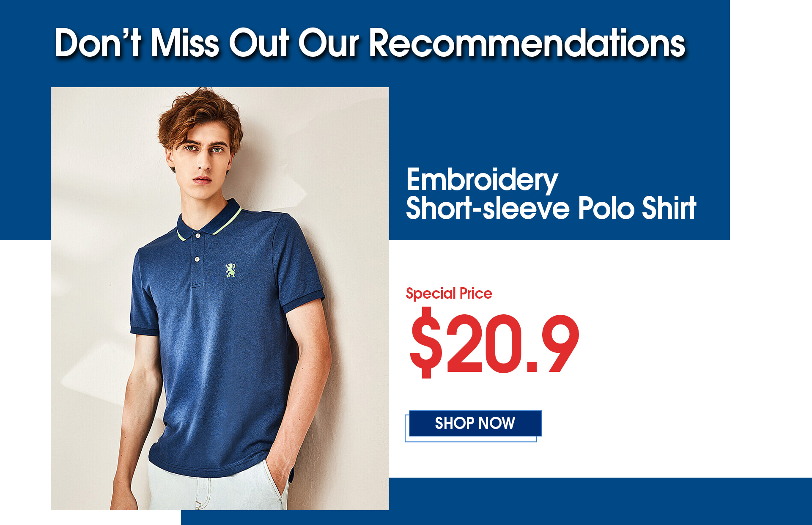This screenshot has width=812, height=525.
Task: Click the "Don't Miss Out Our Recommendations" heading
Action: tap(370, 43)
